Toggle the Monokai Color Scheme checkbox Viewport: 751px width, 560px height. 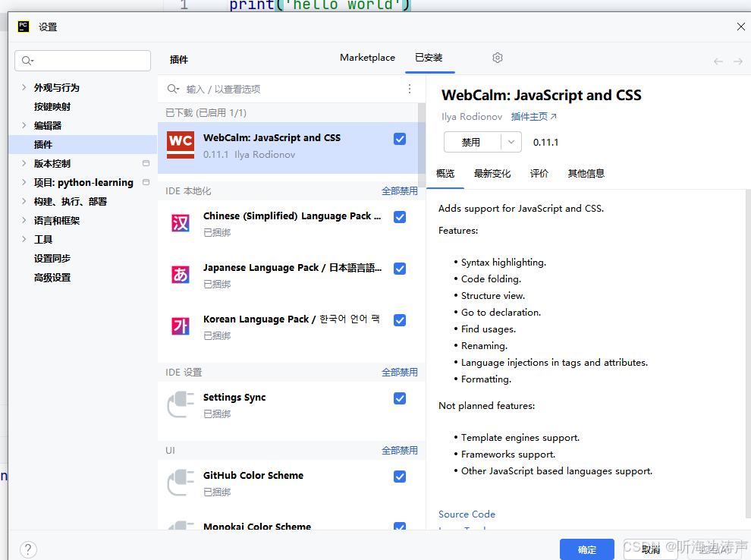400,526
